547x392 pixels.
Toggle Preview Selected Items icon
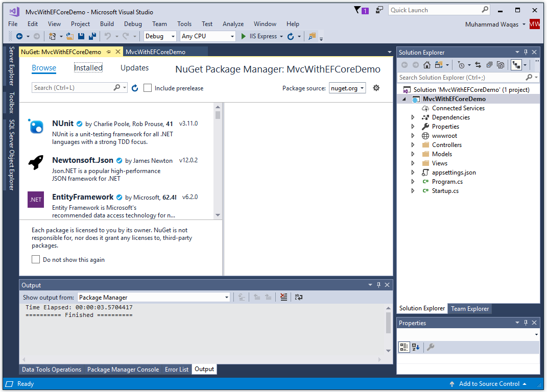tap(516, 65)
